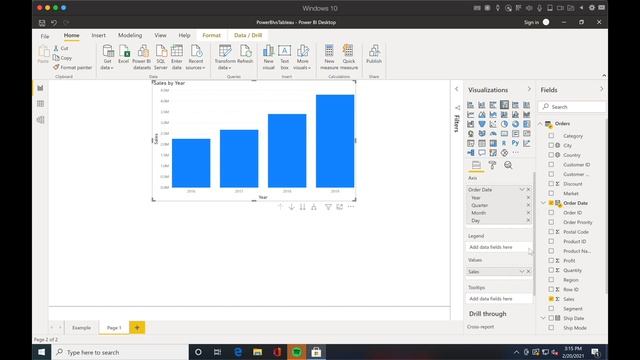Click the filter icon below the chart

[328, 207]
